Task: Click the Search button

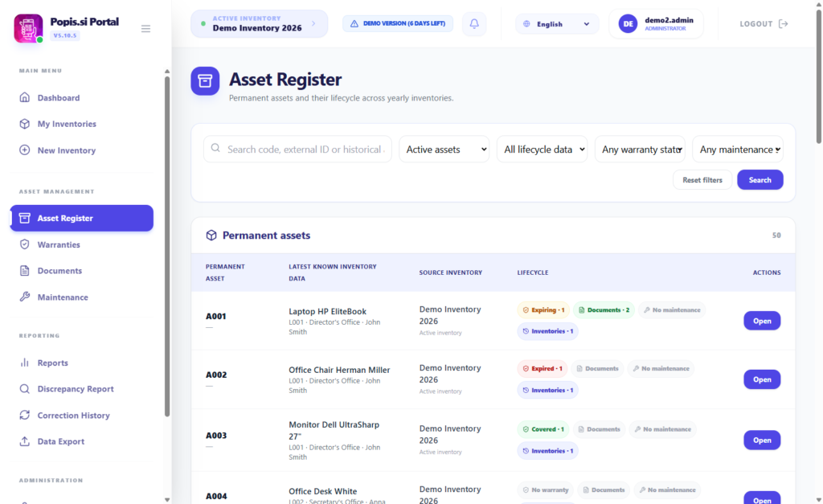Action: [760, 179]
